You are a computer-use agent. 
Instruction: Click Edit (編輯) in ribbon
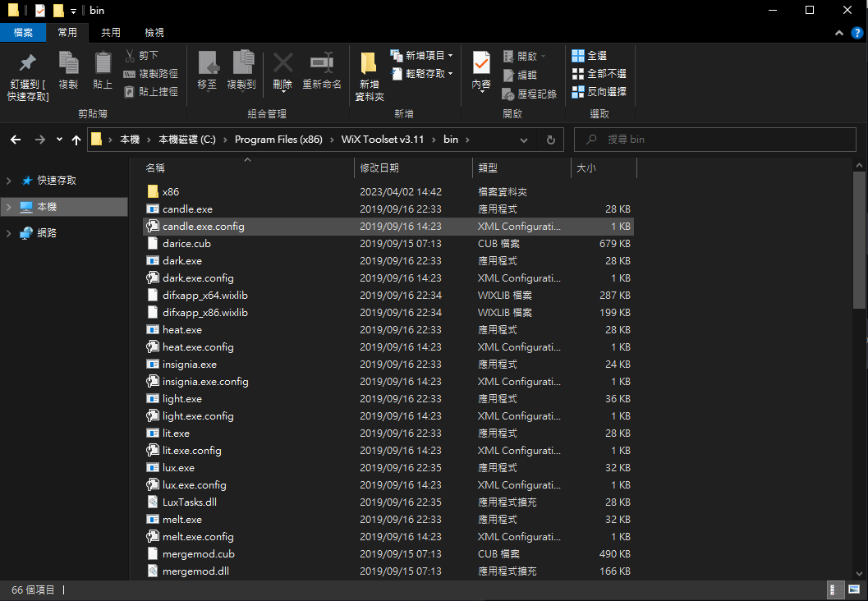tap(519, 75)
